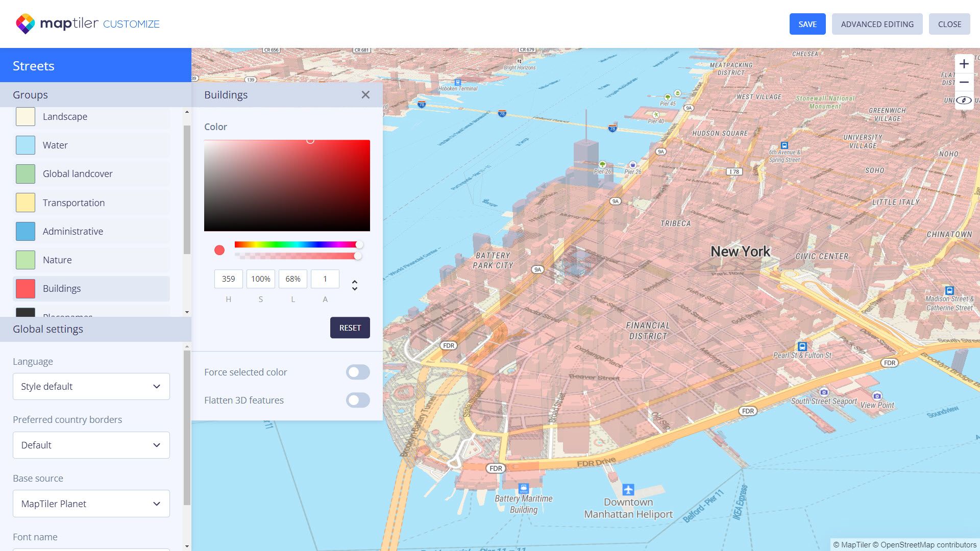Click the green Nature group swatch

coord(25,260)
